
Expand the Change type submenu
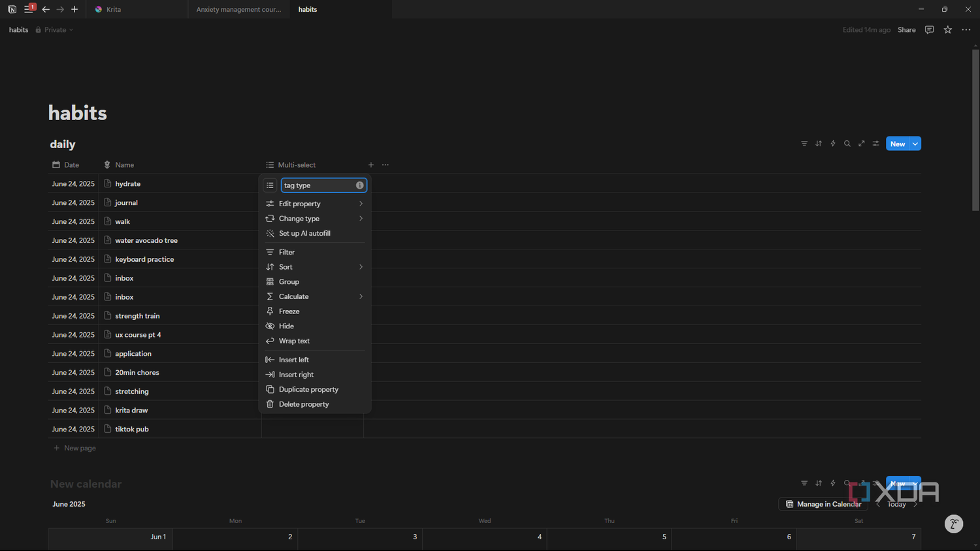coord(315,219)
